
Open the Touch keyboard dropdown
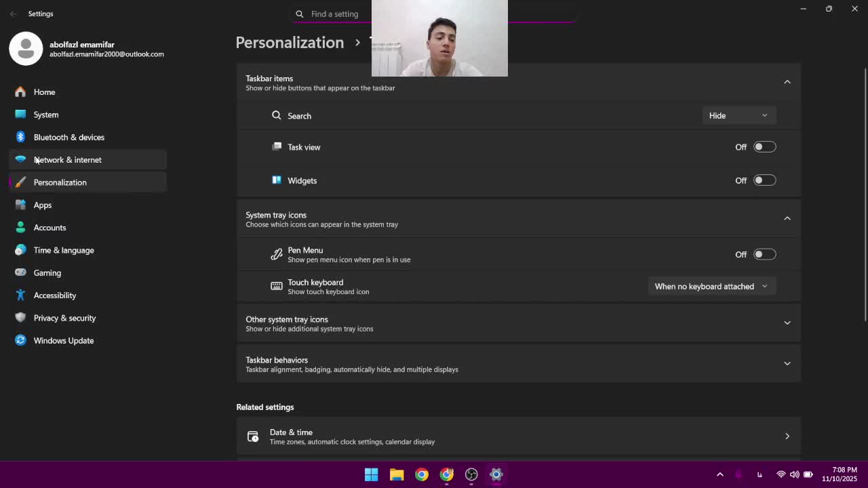pos(711,287)
